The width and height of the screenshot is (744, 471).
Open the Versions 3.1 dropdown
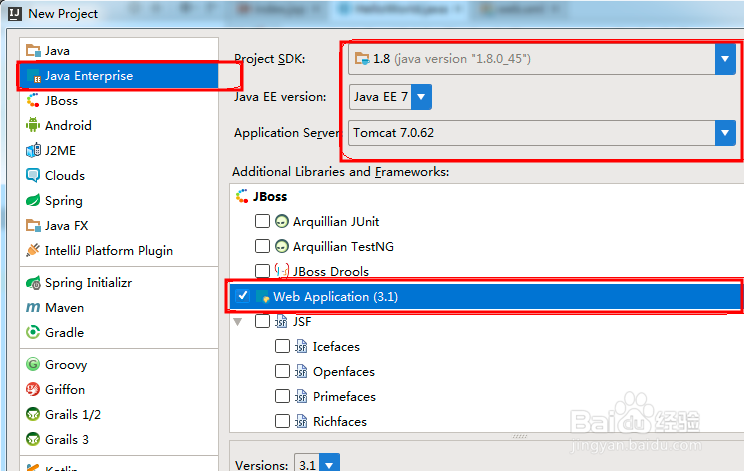(329, 463)
